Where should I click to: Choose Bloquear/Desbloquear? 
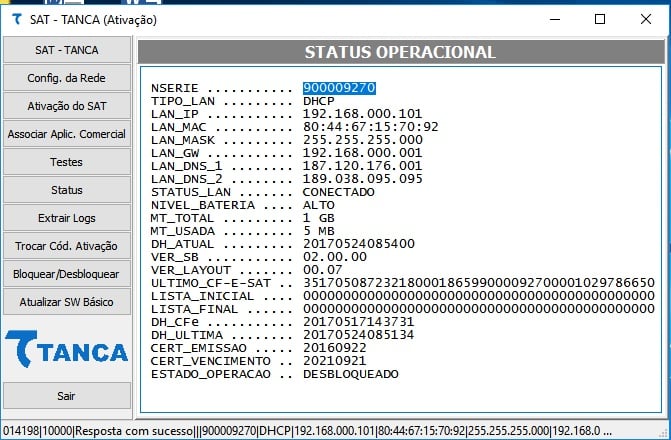67,274
